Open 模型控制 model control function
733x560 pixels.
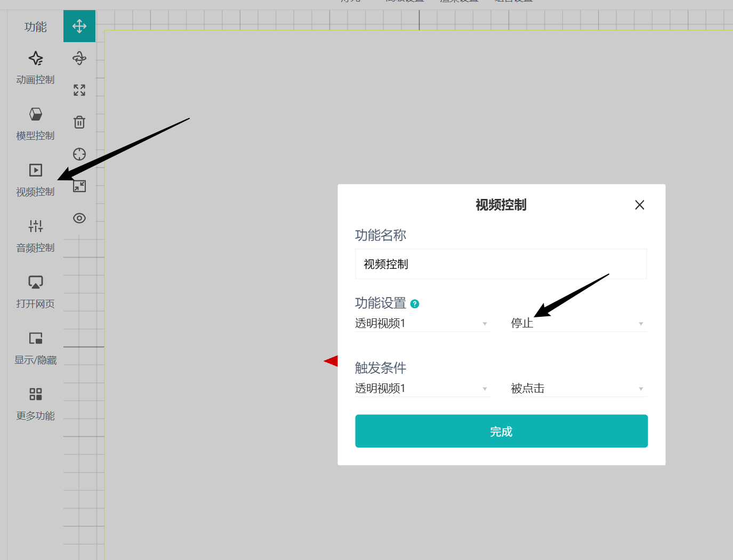(x=35, y=123)
